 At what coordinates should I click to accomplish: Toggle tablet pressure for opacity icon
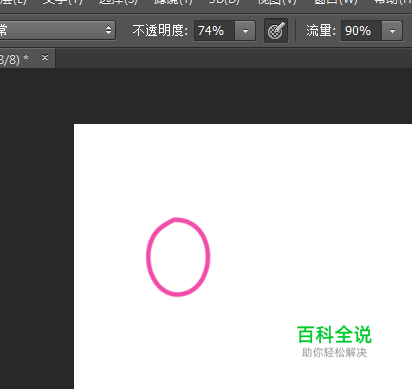coord(276,31)
